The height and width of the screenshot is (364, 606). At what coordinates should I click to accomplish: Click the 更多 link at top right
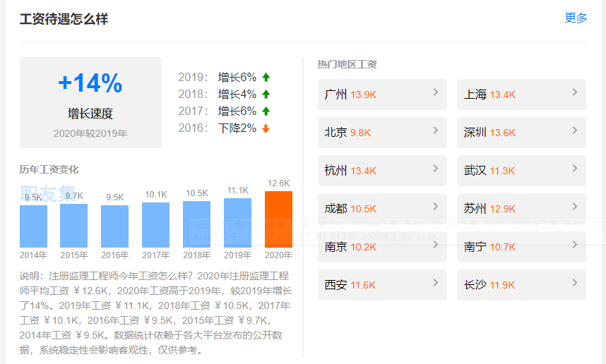click(576, 18)
